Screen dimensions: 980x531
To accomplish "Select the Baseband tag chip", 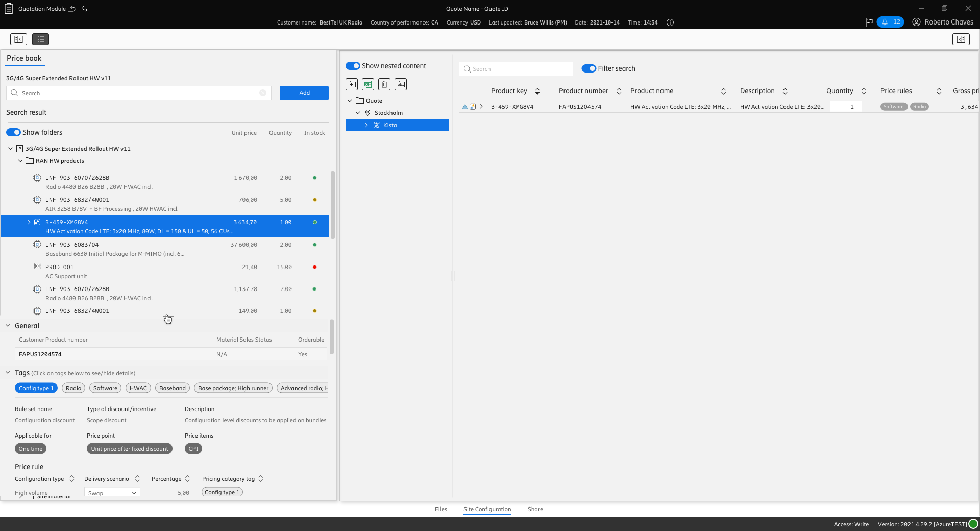I will coord(173,388).
